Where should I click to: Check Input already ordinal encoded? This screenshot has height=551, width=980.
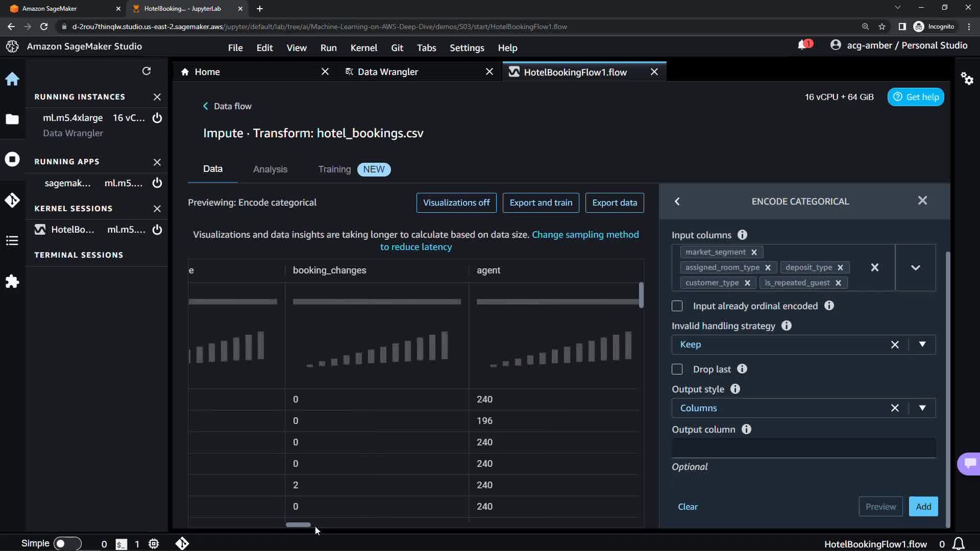tap(677, 306)
